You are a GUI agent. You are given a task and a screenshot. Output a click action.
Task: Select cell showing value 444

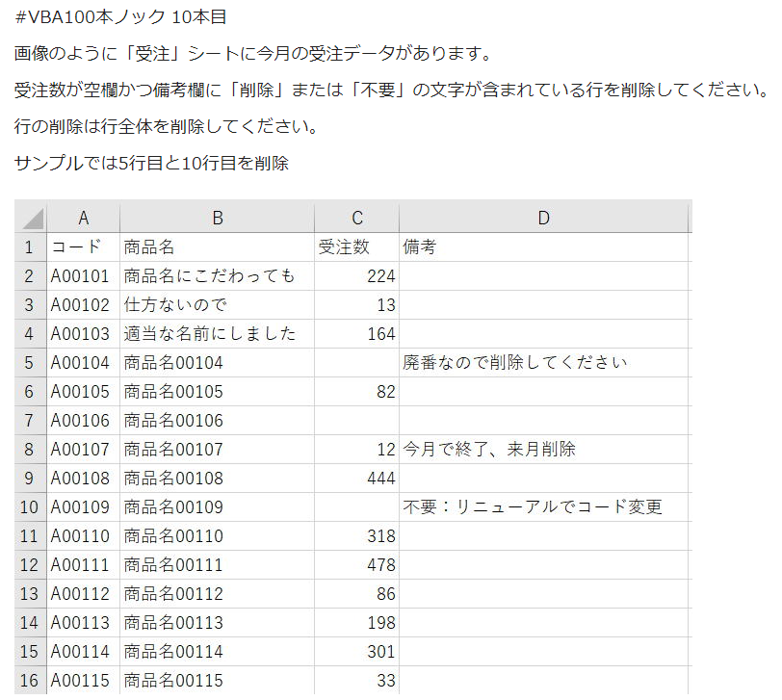pyautogui.click(x=357, y=478)
